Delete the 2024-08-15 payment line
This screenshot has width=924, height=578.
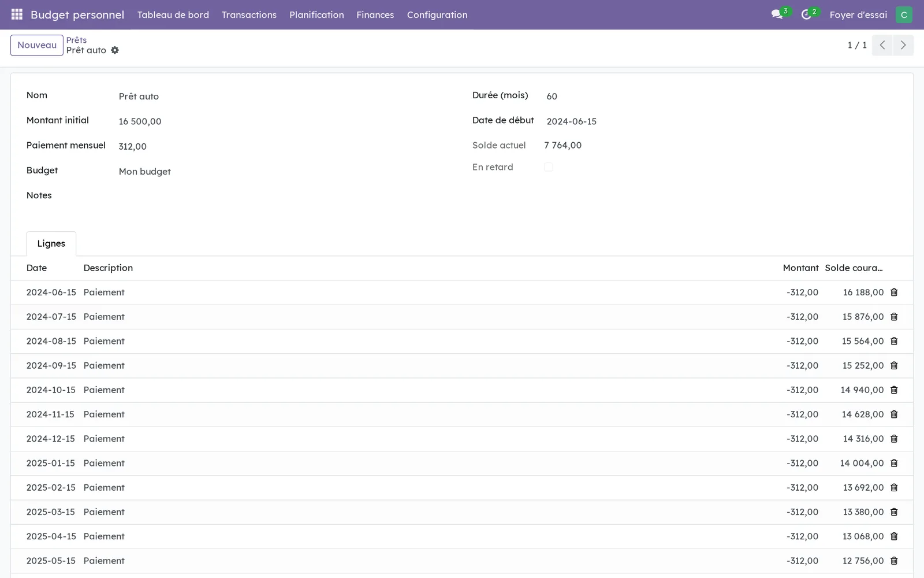tap(894, 341)
